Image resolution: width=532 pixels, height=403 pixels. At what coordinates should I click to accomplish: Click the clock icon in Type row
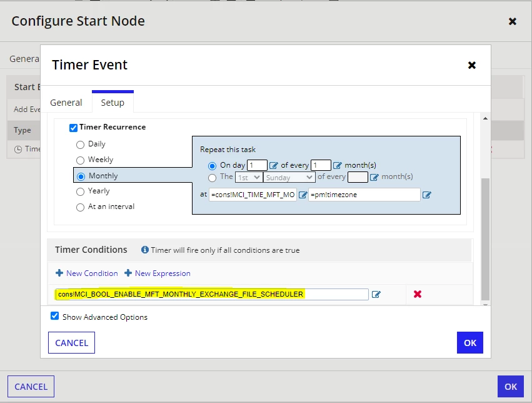(18, 149)
